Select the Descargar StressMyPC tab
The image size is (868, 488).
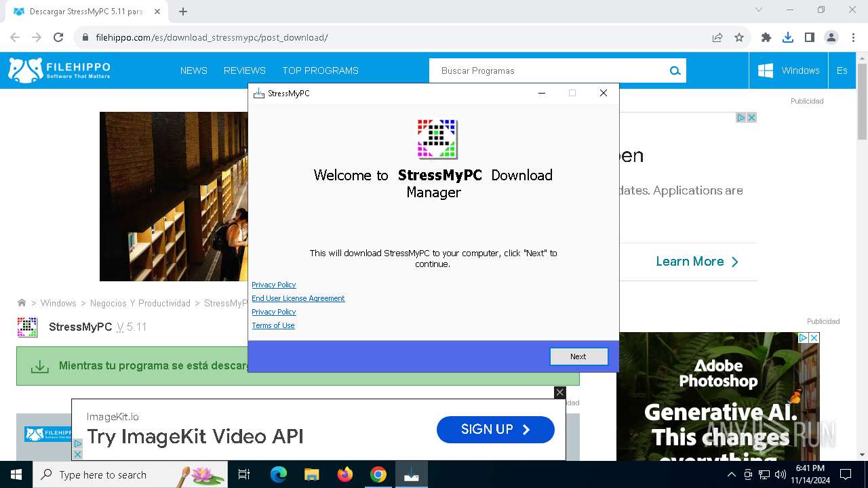pos(86,12)
